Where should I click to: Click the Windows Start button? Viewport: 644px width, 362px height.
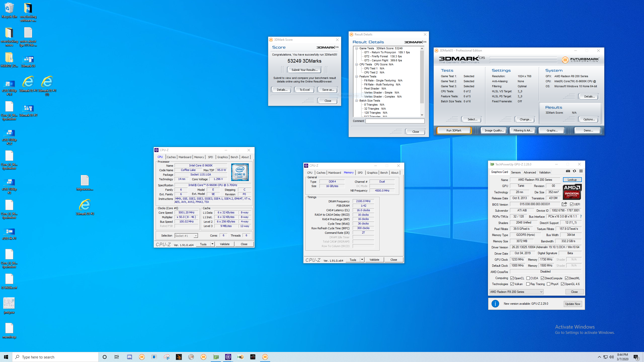pos(6,357)
